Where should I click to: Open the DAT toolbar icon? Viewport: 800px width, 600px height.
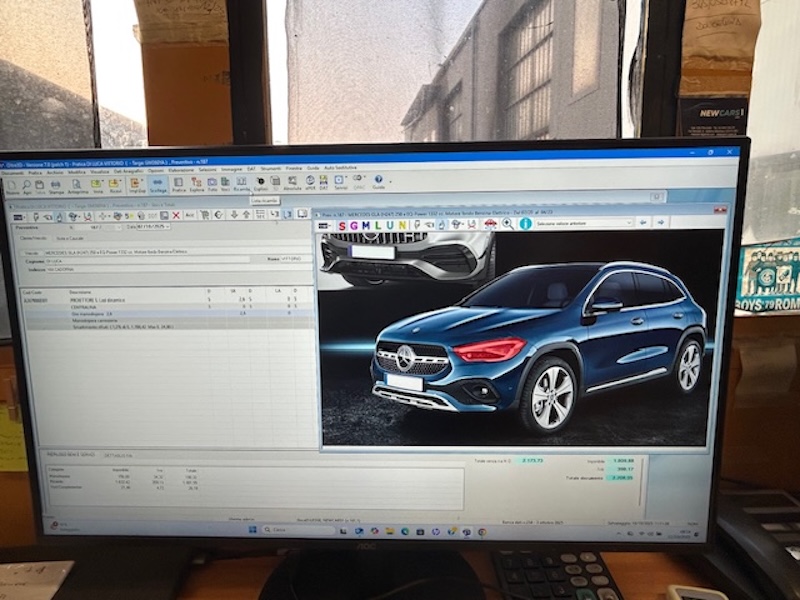coord(323,183)
